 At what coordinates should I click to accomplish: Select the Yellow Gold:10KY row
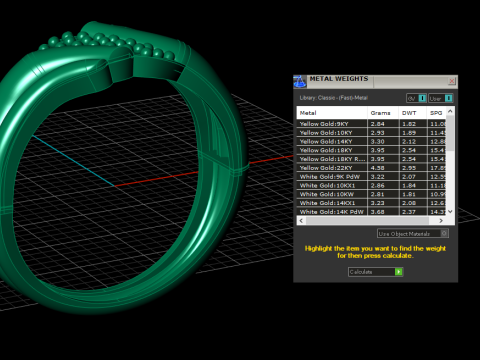(371, 133)
